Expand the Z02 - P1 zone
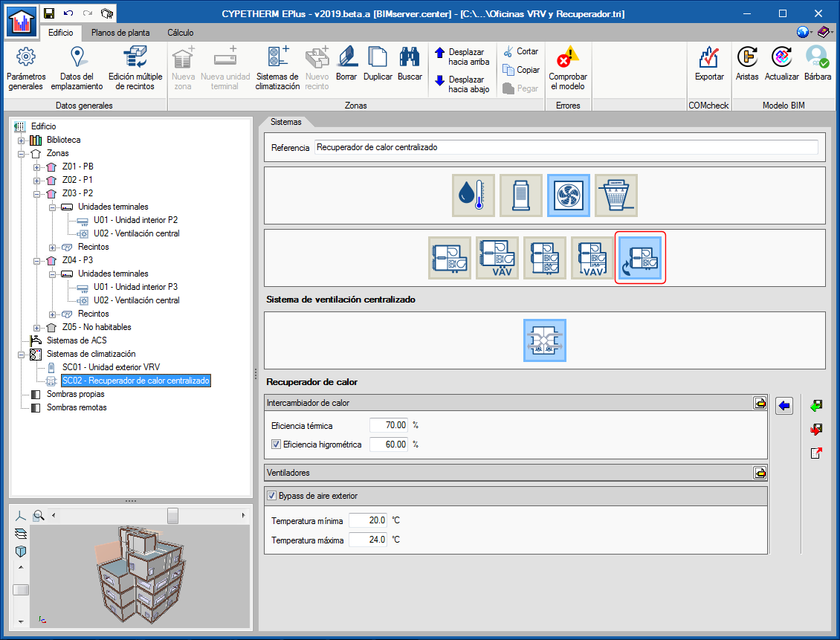Screen dimensions: 840x640 coord(36,181)
